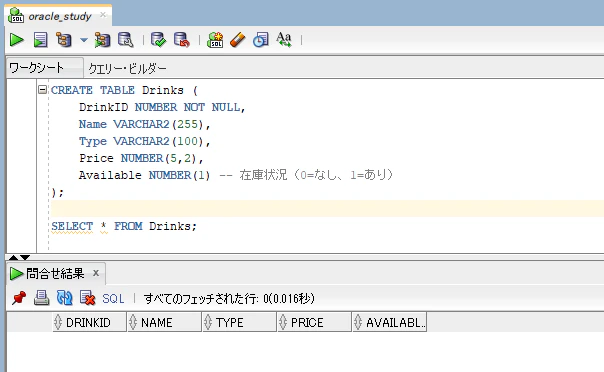Sort by the NAME column header
This screenshot has height=372, width=604.
(x=164, y=322)
